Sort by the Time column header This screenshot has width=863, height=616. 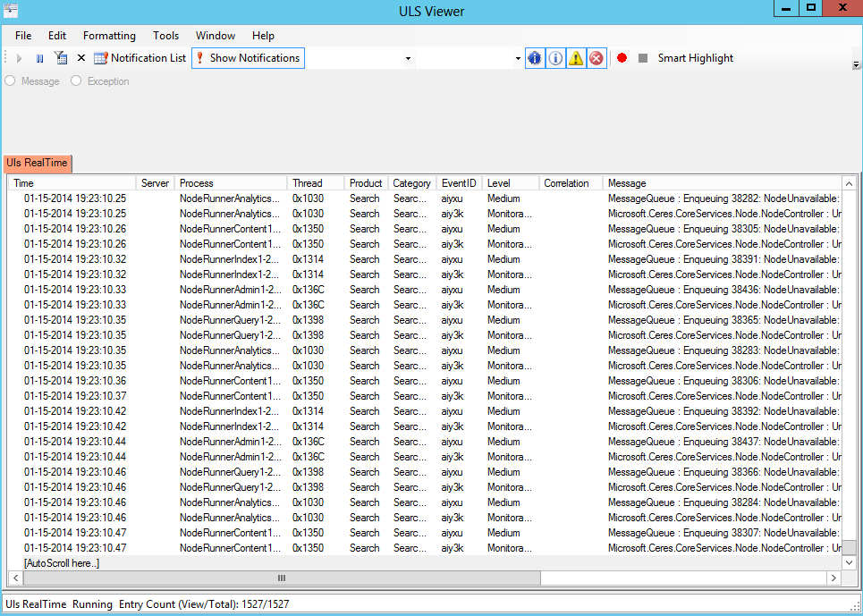click(x=72, y=183)
